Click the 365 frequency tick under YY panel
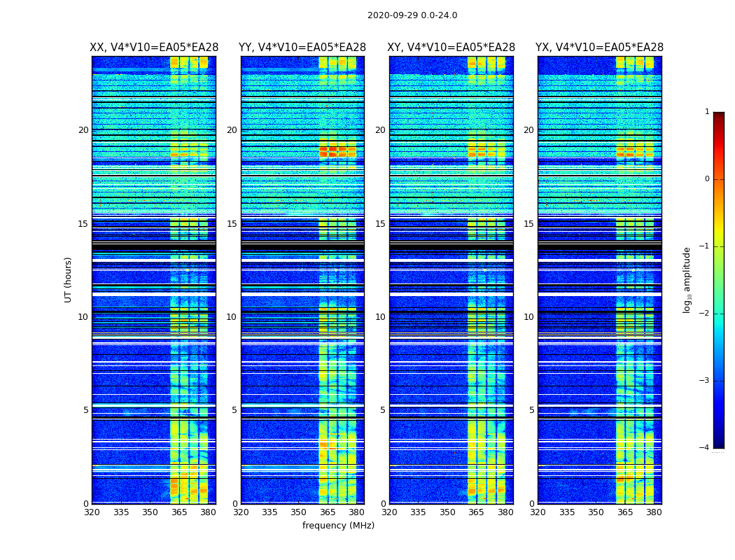The height and width of the screenshot is (560, 735). [x=328, y=512]
